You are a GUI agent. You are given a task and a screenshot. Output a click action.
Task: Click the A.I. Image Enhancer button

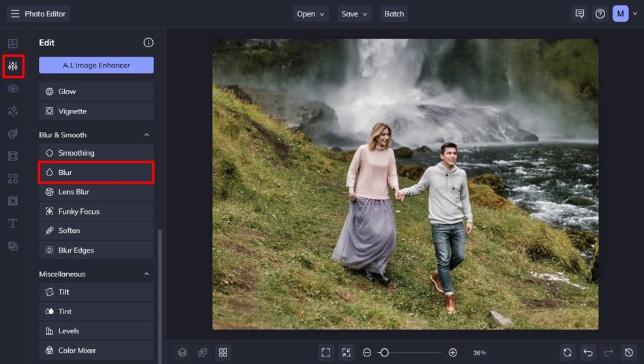tap(96, 65)
